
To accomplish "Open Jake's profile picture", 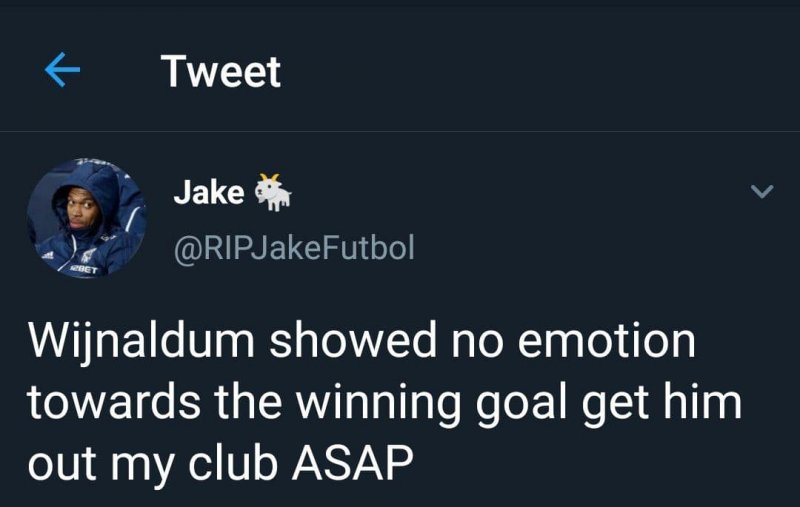I will [87, 217].
